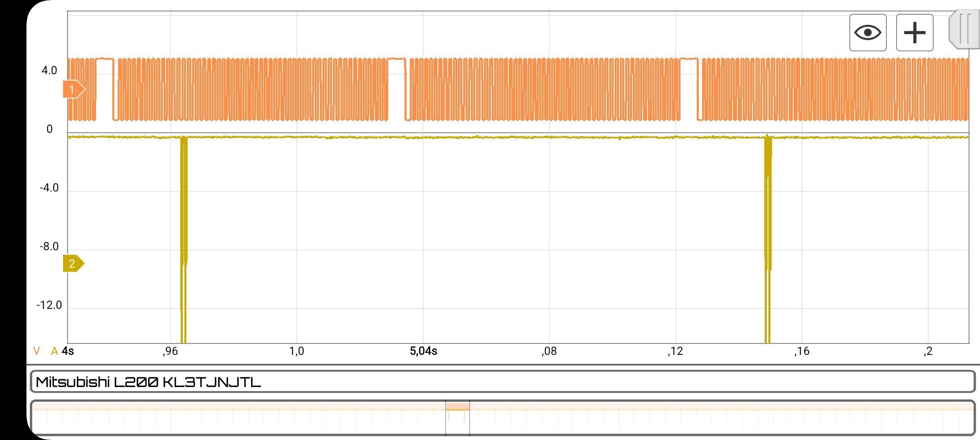980x440 pixels.
Task: Open the side panel pull handle
Action: (x=964, y=29)
